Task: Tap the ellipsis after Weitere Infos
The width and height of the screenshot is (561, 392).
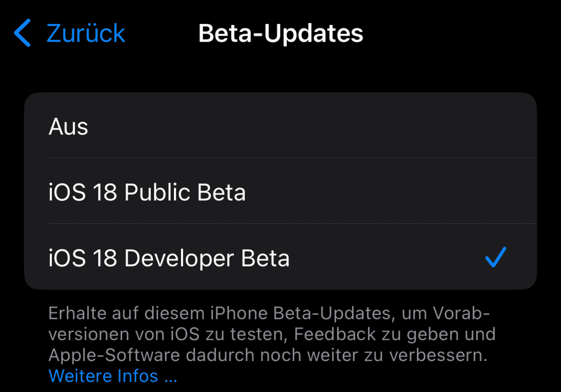Action: [x=171, y=377]
